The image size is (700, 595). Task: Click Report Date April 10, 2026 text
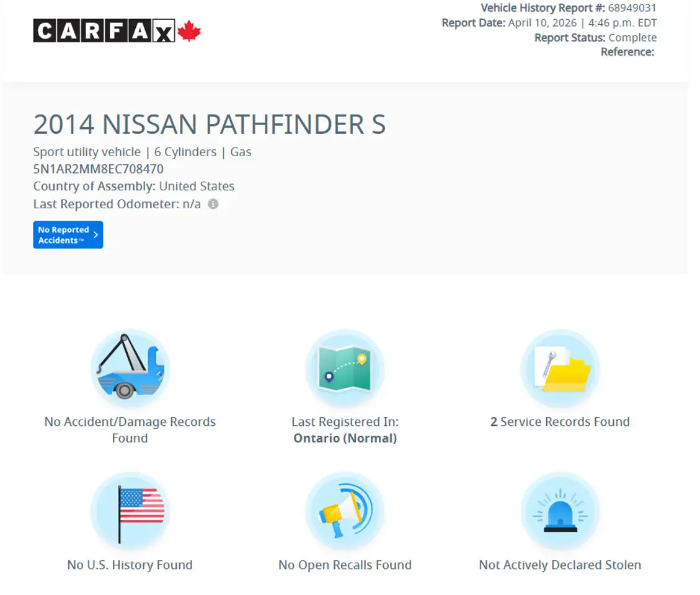pyautogui.click(x=549, y=23)
